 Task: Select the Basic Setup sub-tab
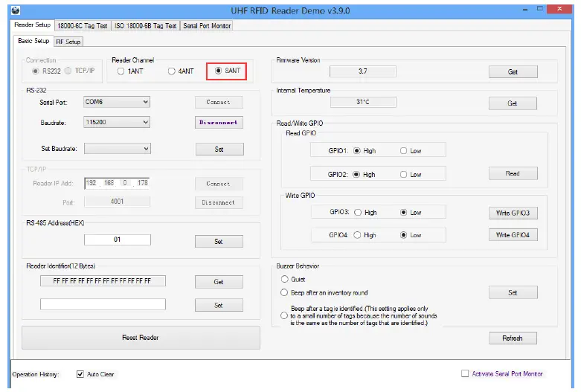pyautogui.click(x=33, y=41)
